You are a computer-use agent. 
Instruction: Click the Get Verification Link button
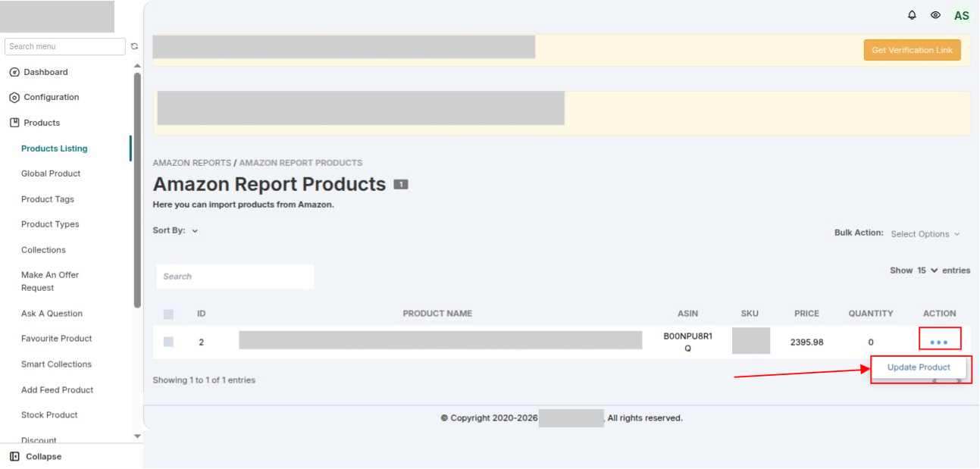(x=913, y=50)
